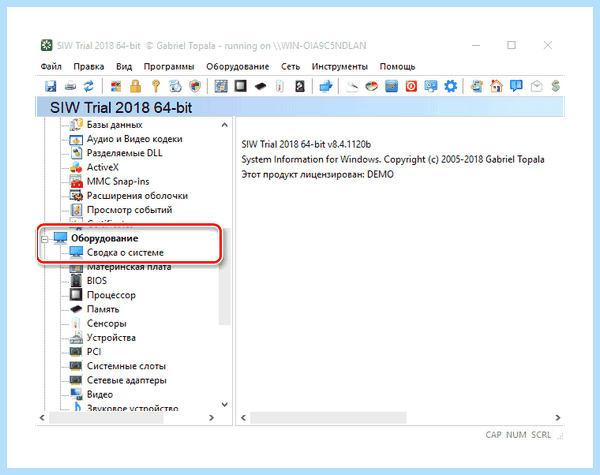600x475 pixels.
Task: Click the Print toolbar icon
Action: click(x=70, y=86)
